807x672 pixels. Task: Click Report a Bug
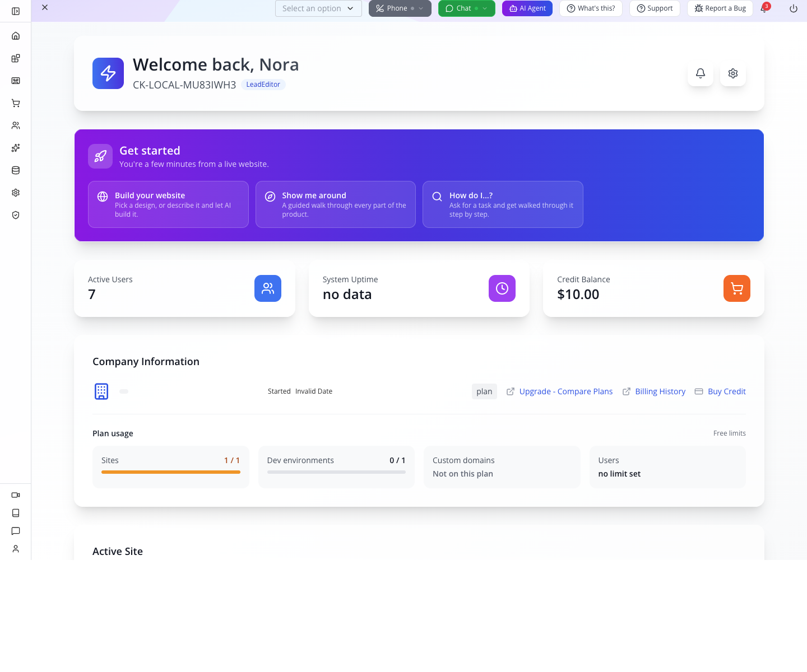[x=720, y=8]
